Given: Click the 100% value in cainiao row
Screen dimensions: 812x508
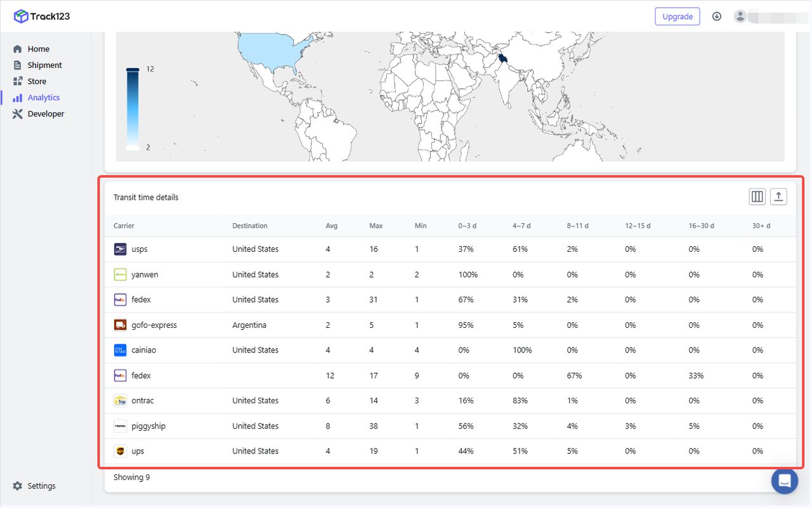Looking at the screenshot, I should (x=522, y=350).
